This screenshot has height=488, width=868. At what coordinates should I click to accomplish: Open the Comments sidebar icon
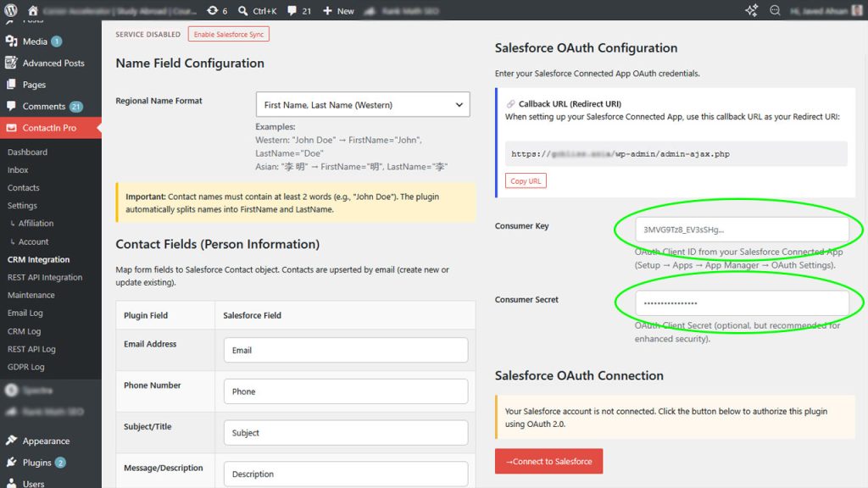11,106
